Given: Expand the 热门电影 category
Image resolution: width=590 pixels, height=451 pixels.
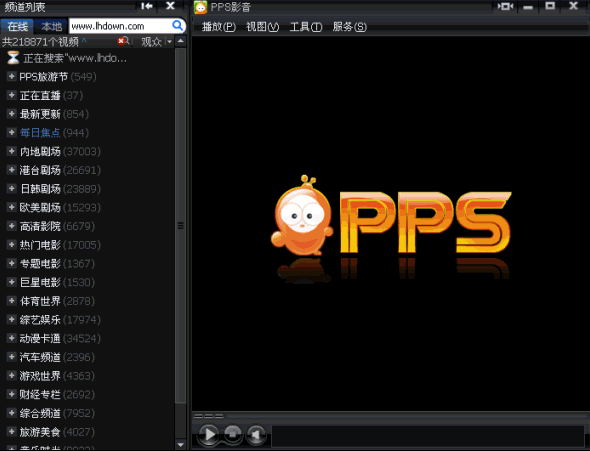Looking at the screenshot, I should (11, 244).
